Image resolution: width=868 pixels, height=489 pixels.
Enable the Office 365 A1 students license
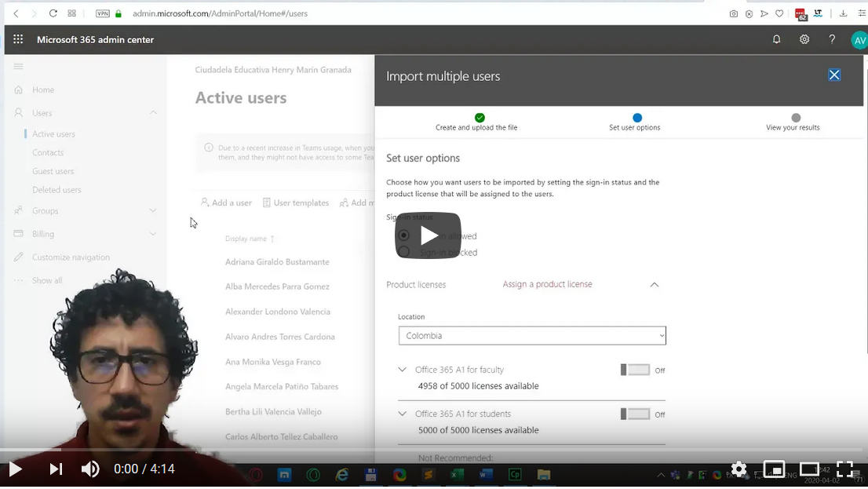pos(636,414)
